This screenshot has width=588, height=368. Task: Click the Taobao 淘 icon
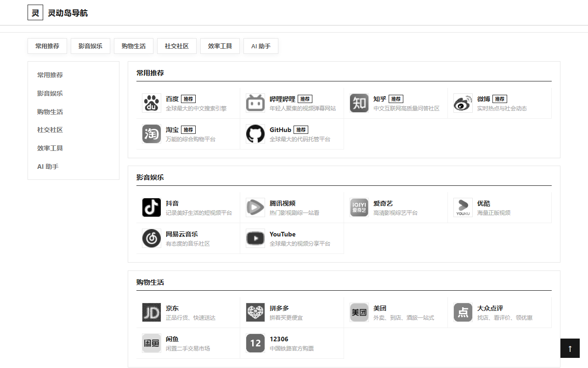coord(152,134)
